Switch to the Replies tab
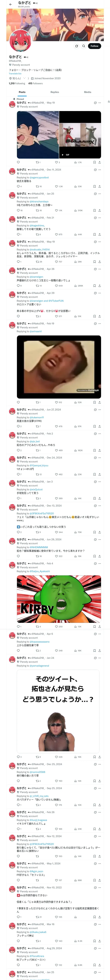 (x=55, y=92)
